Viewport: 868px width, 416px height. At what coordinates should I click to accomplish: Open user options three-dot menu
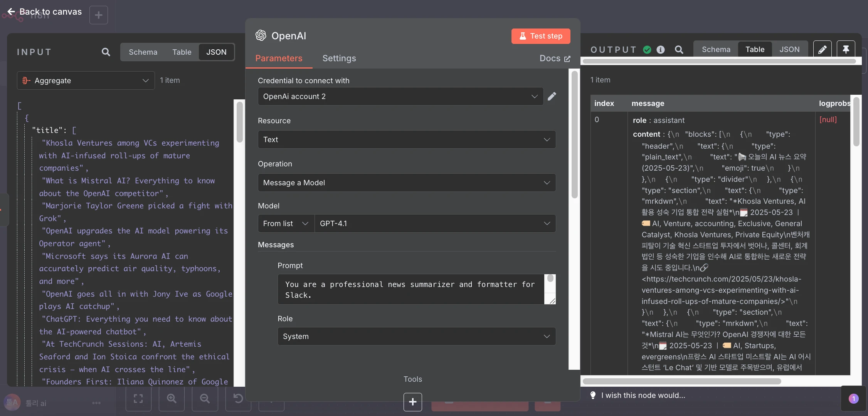(x=96, y=403)
